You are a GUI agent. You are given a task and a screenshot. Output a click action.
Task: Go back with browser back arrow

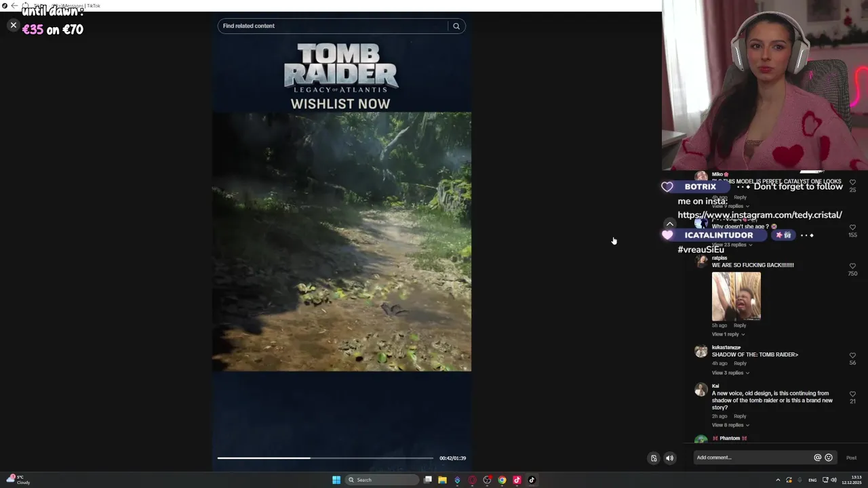coord(14,5)
